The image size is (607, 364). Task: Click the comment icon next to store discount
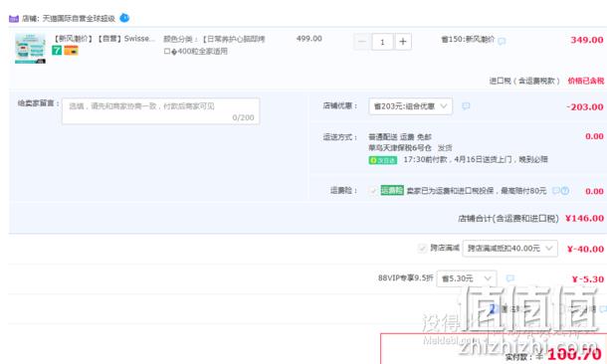click(466, 105)
